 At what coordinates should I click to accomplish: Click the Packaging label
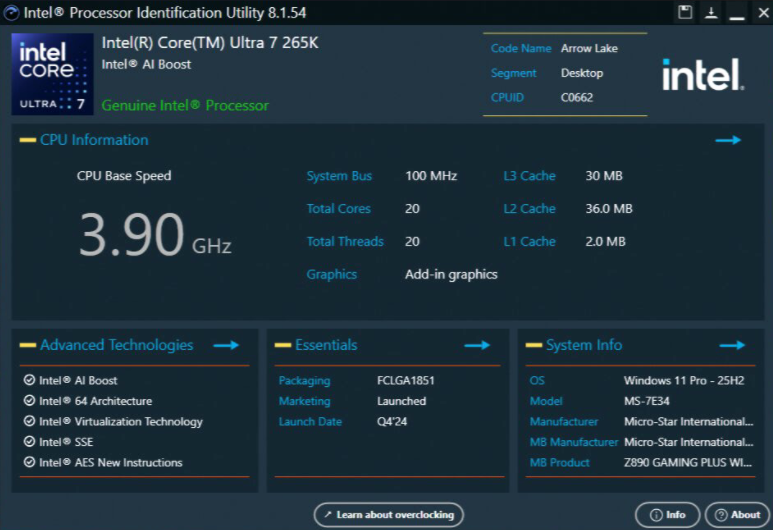tap(305, 381)
